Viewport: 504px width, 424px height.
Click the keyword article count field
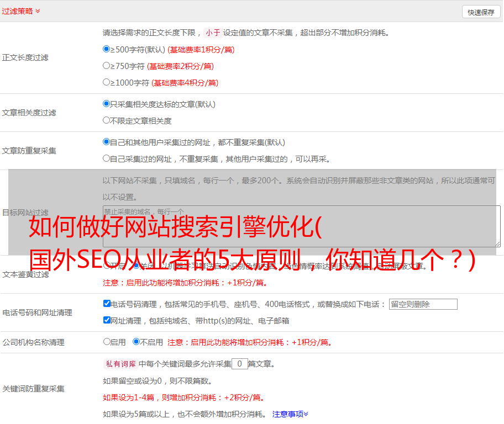coord(239,364)
